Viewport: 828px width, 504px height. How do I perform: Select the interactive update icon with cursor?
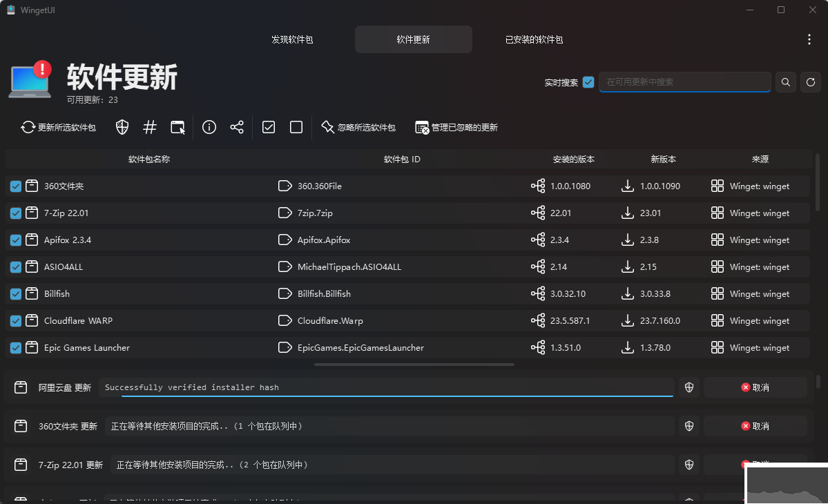point(177,127)
